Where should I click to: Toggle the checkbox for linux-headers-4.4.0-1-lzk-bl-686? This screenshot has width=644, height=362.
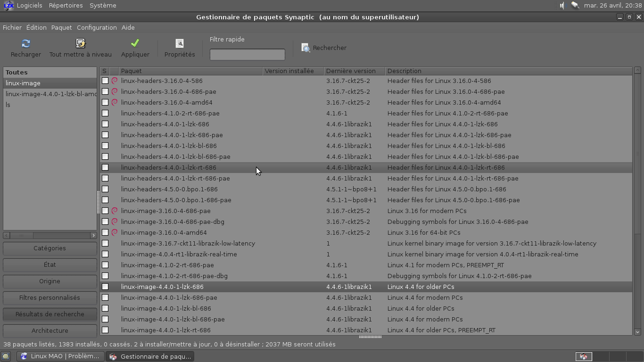point(105,146)
